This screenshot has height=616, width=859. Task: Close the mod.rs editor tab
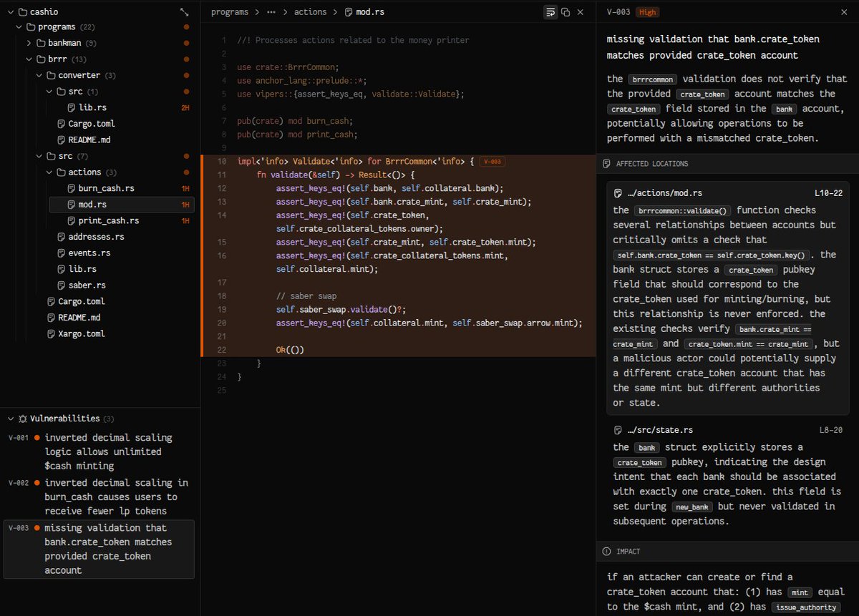point(581,12)
